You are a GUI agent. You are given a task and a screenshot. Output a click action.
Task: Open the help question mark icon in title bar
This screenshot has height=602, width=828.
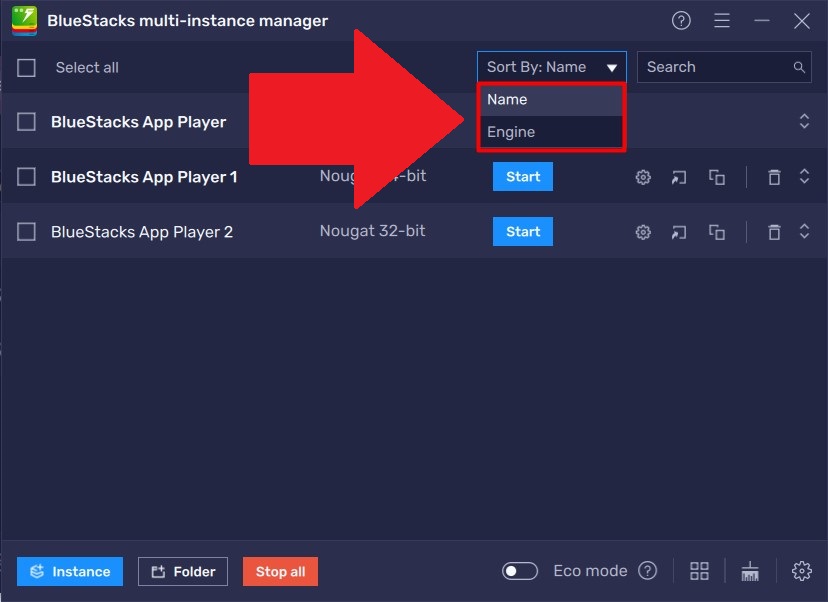(x=681, y=21)
